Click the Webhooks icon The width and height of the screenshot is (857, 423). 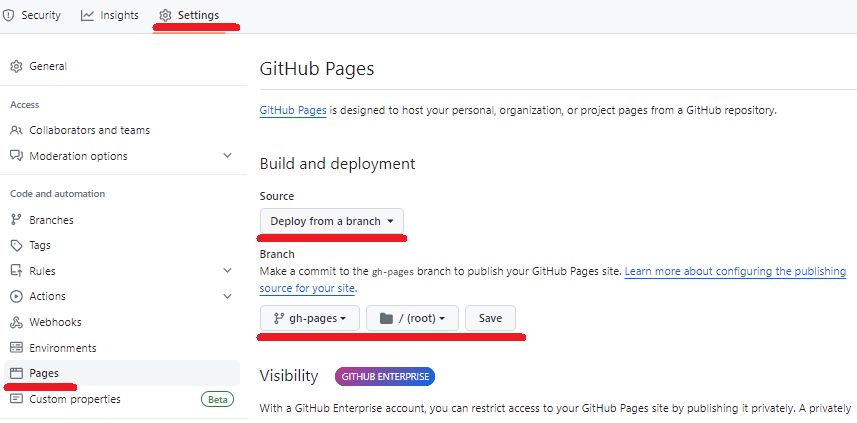(x=16, y=322)
